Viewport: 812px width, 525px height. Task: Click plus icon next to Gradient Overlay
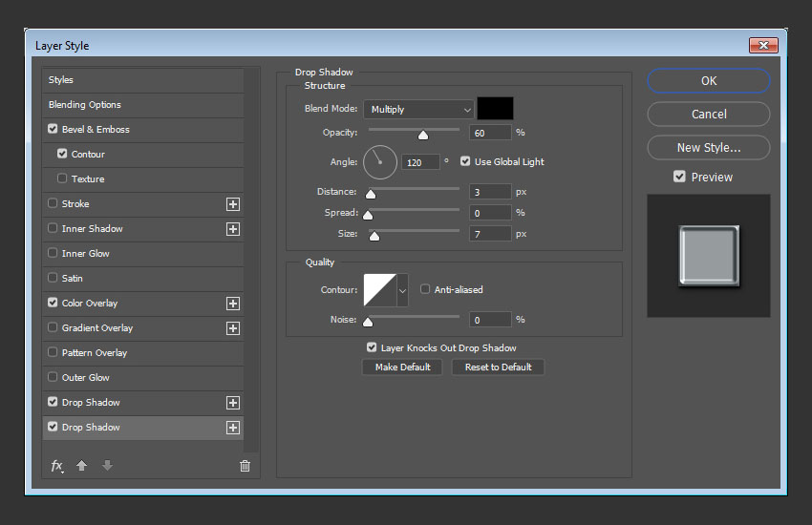232,328
